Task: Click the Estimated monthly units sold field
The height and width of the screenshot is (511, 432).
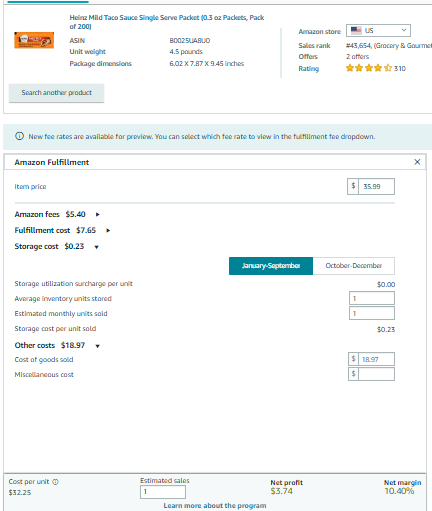Action: tap(372, 313)
